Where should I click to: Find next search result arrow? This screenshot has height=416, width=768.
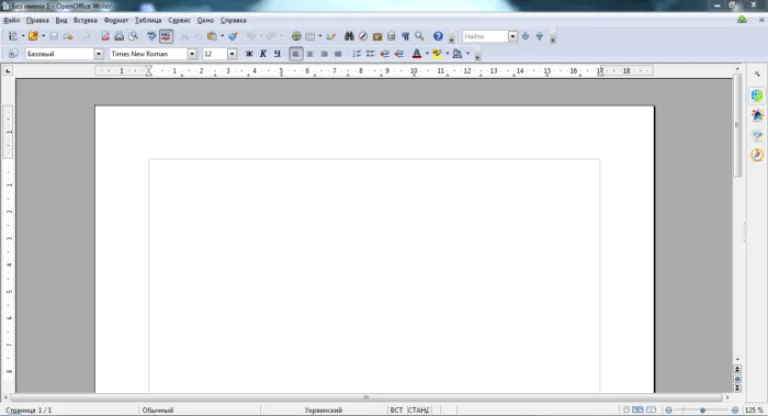(526, 36)
